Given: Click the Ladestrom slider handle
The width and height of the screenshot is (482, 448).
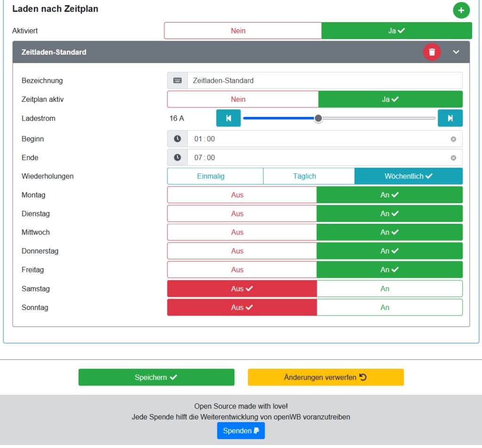Looking at the screenshot, I should (318, 118).
